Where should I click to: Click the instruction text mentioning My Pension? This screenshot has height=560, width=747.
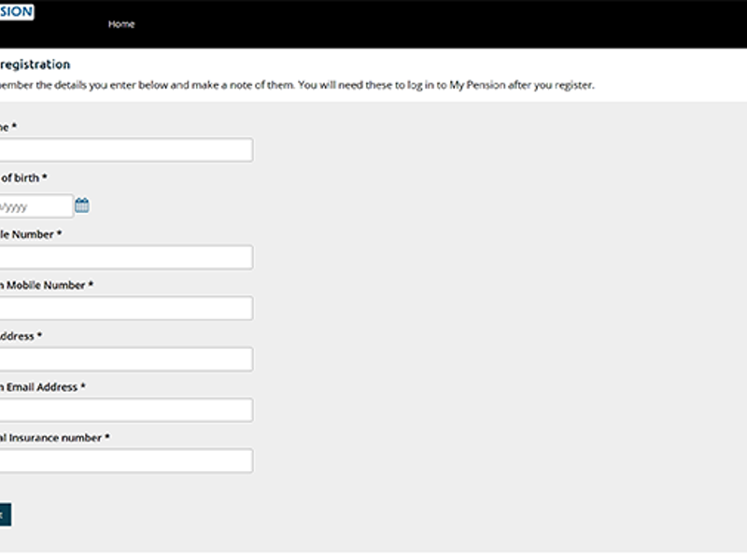click(x=297, y=85)
